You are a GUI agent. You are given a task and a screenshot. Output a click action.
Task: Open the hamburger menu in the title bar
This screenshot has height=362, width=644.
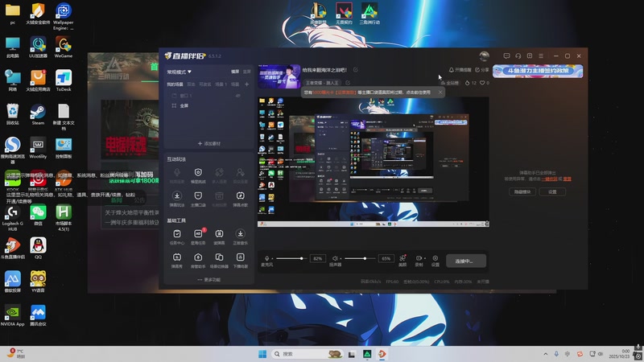tap(541, 56)
